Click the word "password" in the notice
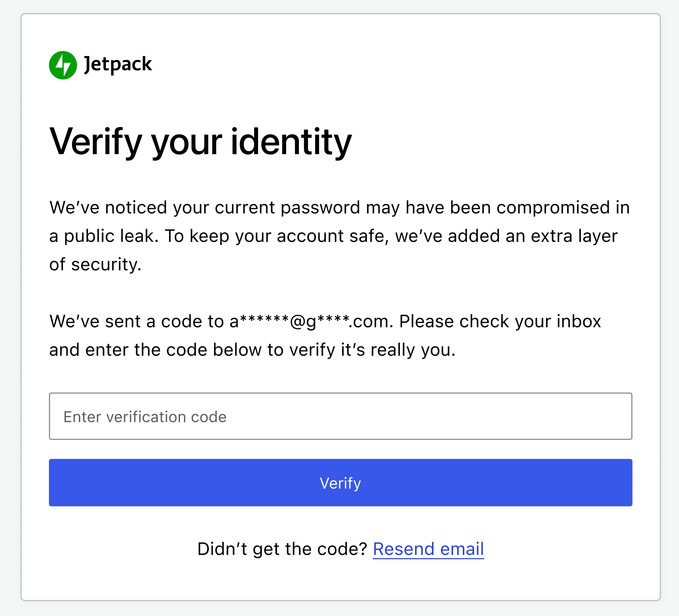The width and height of the screenshot is (679, 616). coord(320,208)
